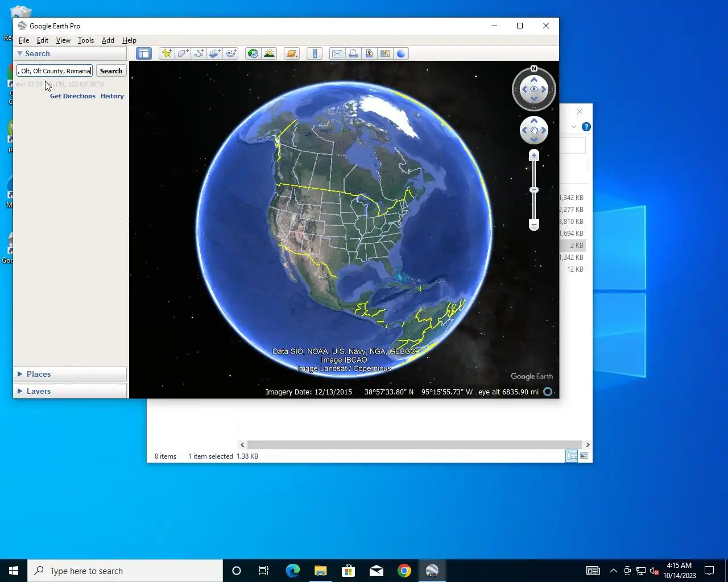The image size is (728, 582).
Task: Click the zoom out minus button
Action: 533,225
